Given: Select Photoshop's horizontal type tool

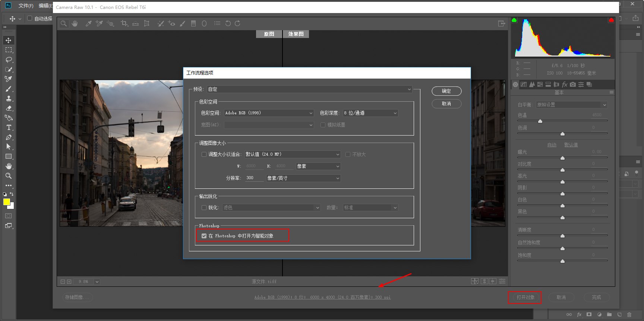Looking at the screenshot, I should pos(9,127).
